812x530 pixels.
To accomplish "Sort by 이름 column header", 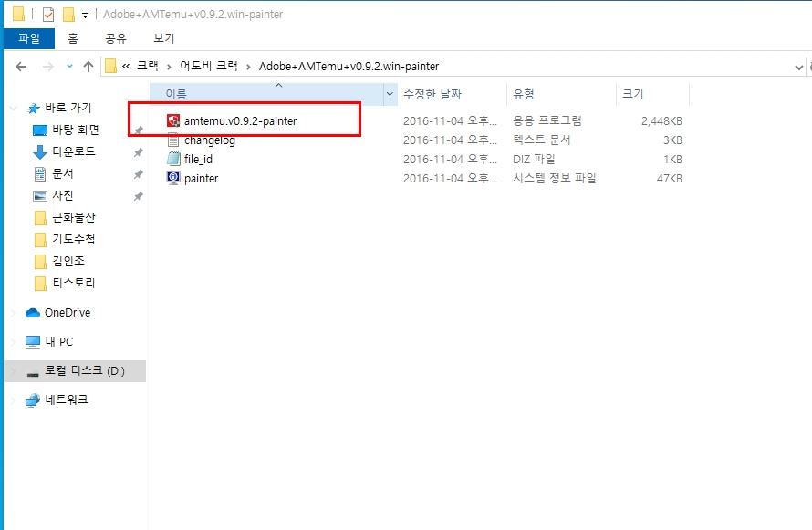I will (x=266, y=94).
